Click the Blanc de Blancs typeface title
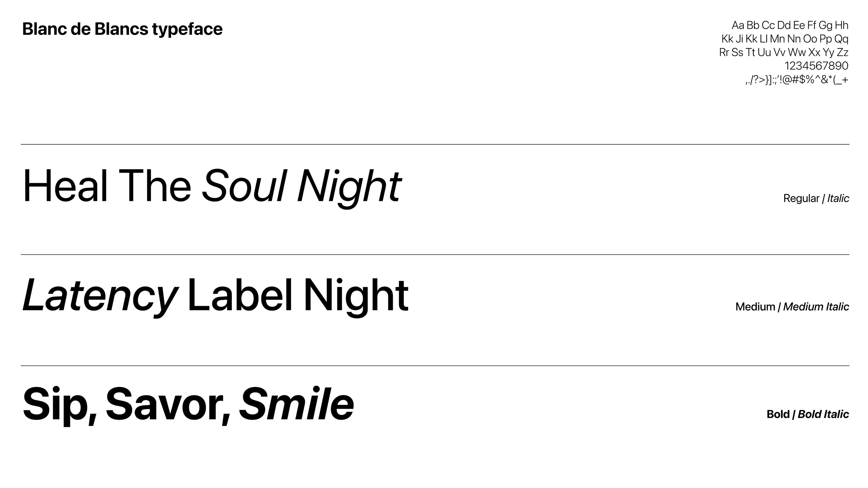The height and width of the screenshot is (488, 868). (122, 29)
